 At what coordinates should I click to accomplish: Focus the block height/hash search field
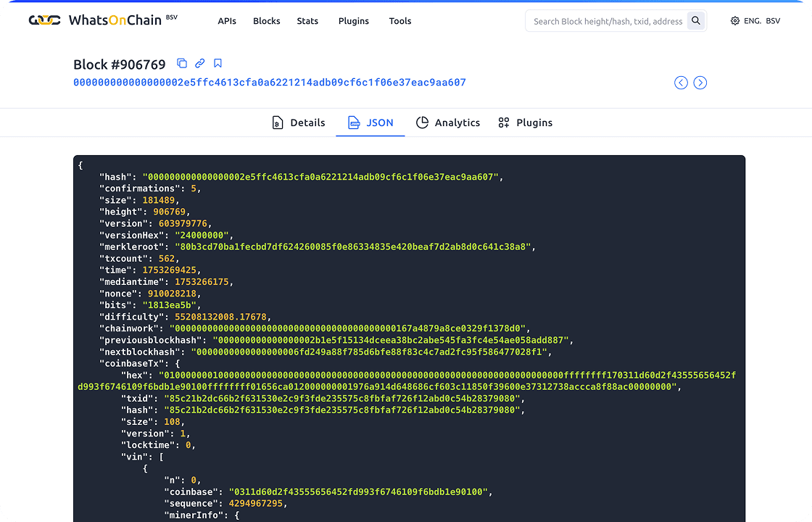[606, 21]
